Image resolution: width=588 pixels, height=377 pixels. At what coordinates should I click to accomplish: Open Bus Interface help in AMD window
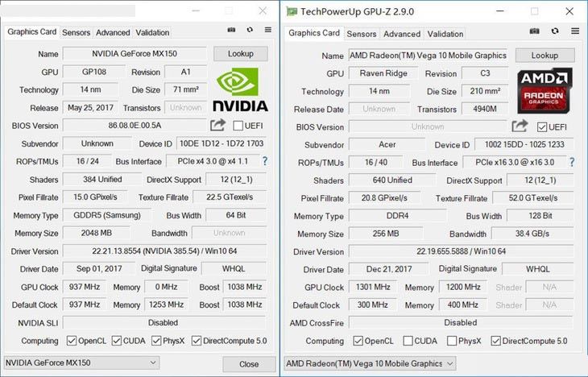pos(572,162)
